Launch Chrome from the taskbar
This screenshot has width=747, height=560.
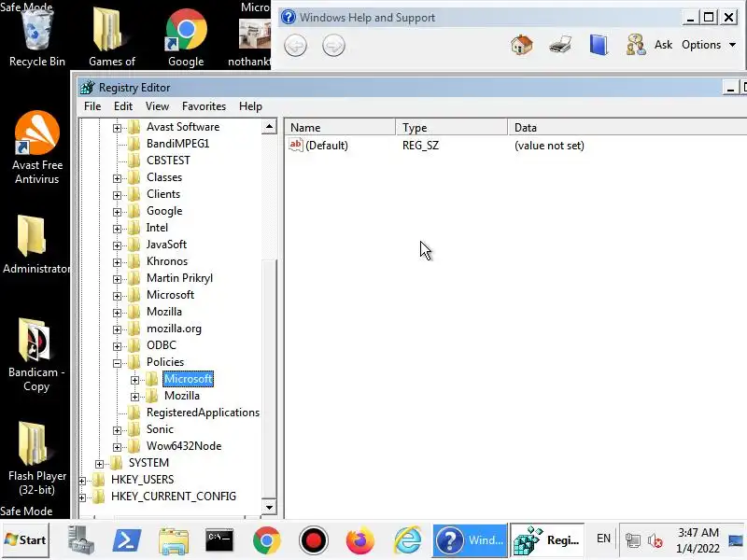pyautogui.click(x=267, y=541)
